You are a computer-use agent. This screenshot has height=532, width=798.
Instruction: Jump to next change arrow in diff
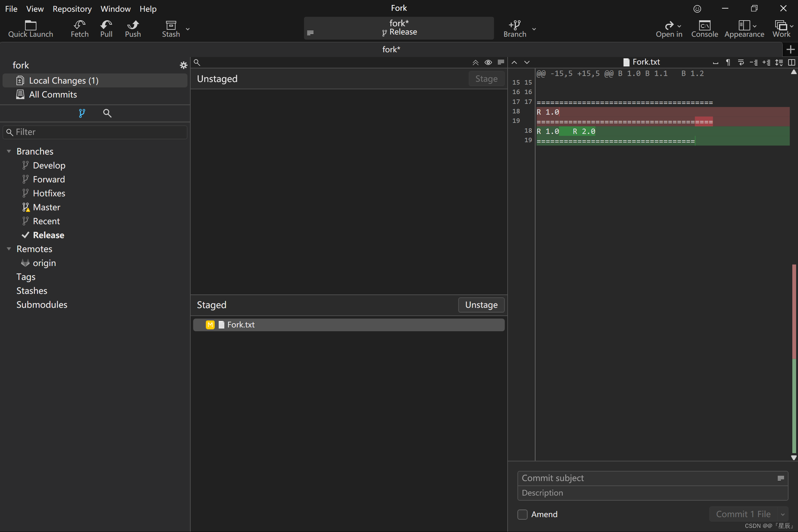click(x=527, y=62)
